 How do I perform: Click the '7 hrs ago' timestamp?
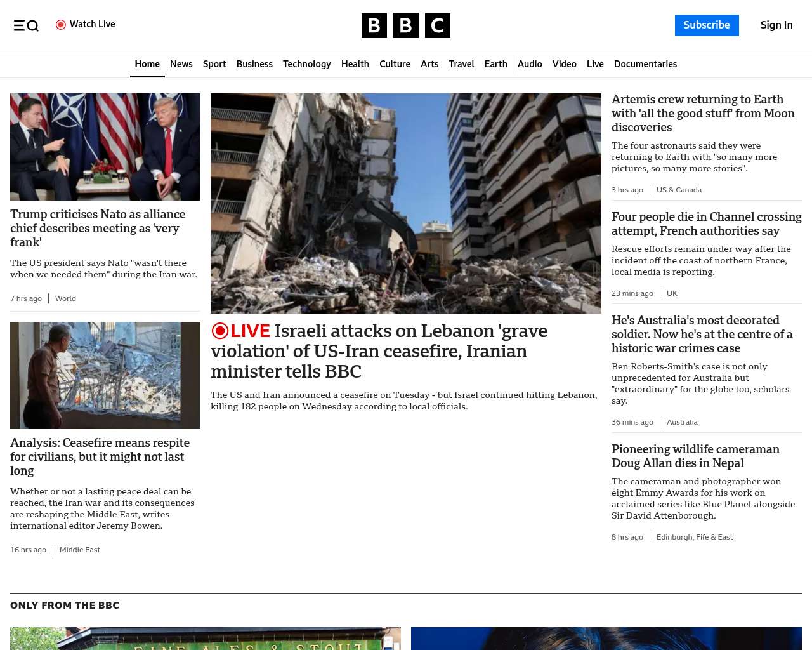(26, 298)
